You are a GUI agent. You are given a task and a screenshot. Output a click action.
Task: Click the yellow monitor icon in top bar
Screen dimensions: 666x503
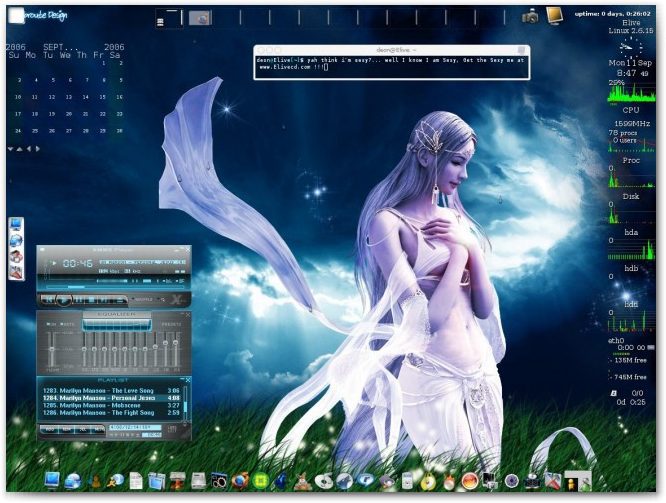click(x=555, y=16)
